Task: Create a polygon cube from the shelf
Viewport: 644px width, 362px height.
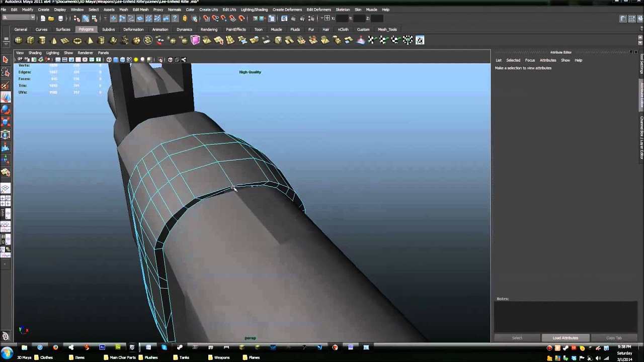Action: click(31, 40)
